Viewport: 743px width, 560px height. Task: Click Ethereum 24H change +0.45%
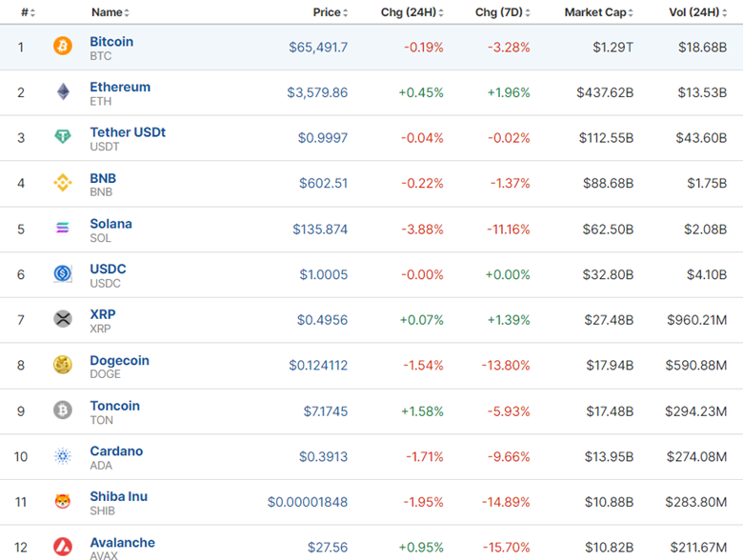(421, 92)
